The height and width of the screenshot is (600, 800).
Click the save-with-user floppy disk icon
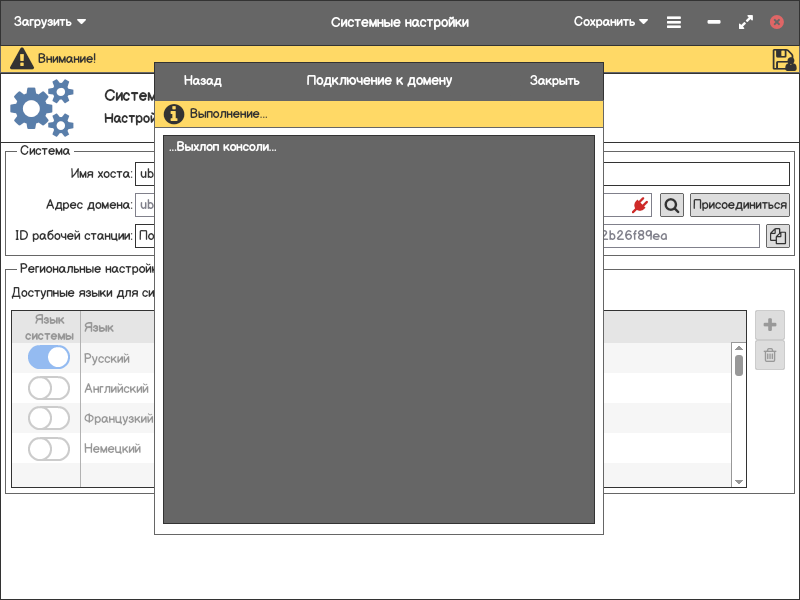coord(784,59)
